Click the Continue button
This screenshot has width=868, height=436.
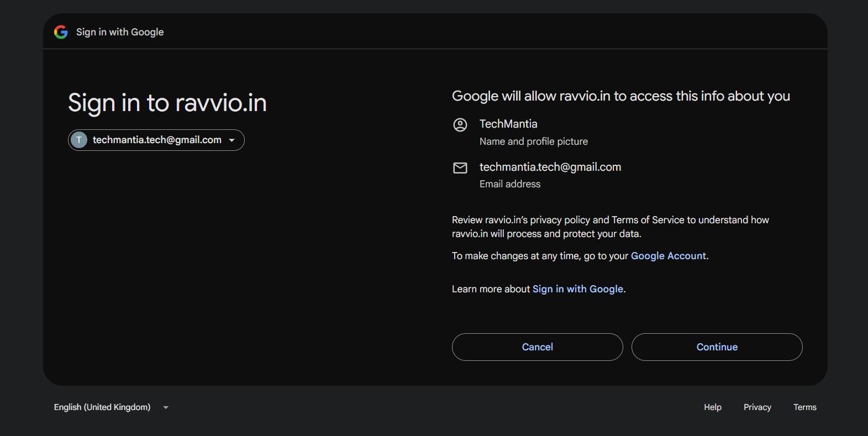[x=717, y=347]
